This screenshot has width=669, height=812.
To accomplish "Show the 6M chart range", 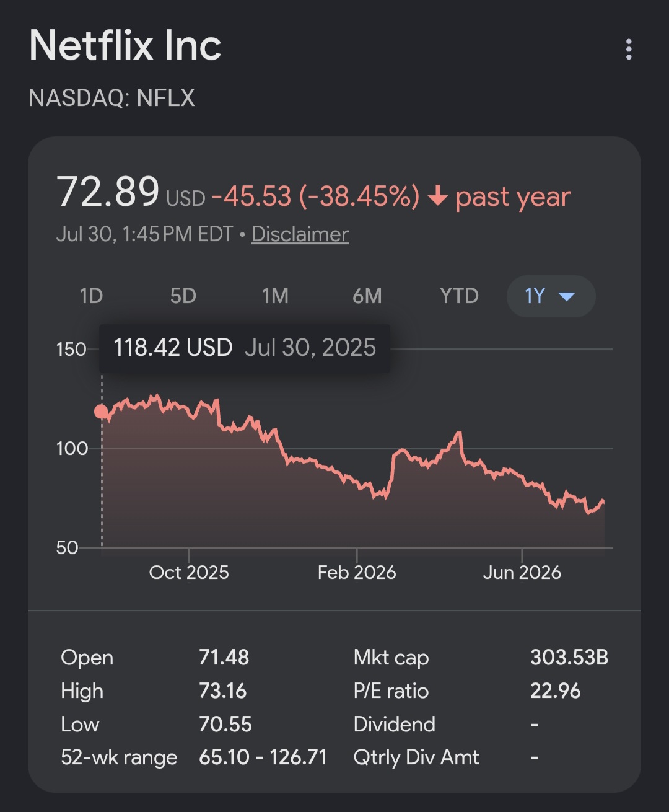I will (367, 296).
